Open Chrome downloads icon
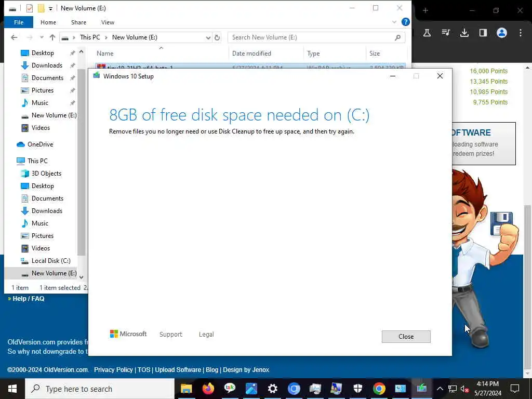Screen dimensions: 532x399 (464, 33)
